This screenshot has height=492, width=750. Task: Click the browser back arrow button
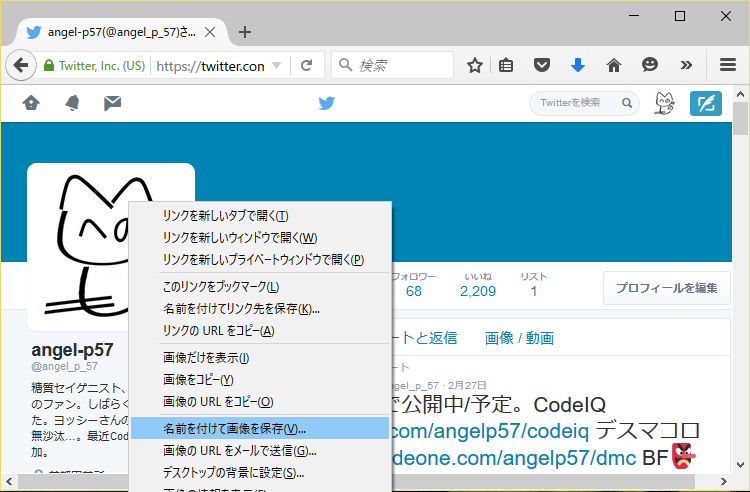coord(21,65)
